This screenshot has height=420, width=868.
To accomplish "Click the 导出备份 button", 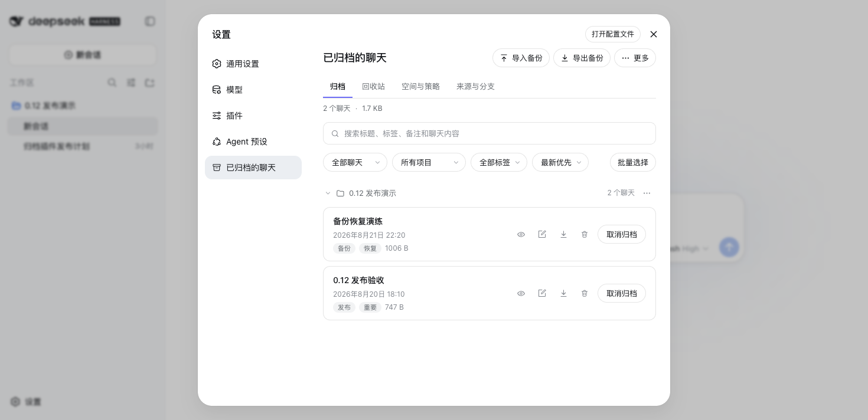I will [582, 58].
